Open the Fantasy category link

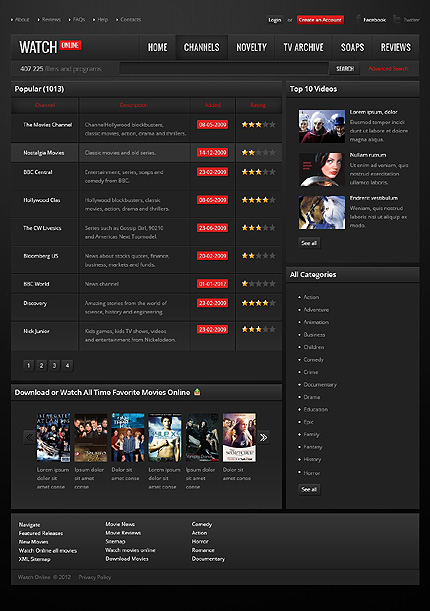point(313,447)
